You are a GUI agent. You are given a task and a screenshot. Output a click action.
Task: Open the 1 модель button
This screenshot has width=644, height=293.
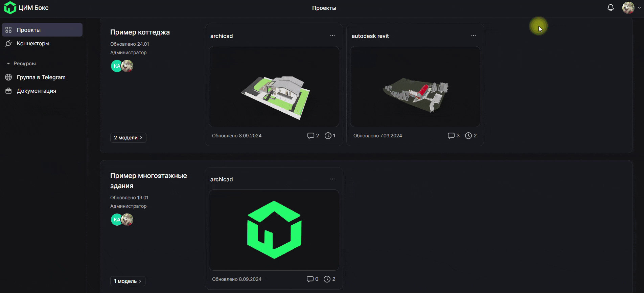(128, 281)
